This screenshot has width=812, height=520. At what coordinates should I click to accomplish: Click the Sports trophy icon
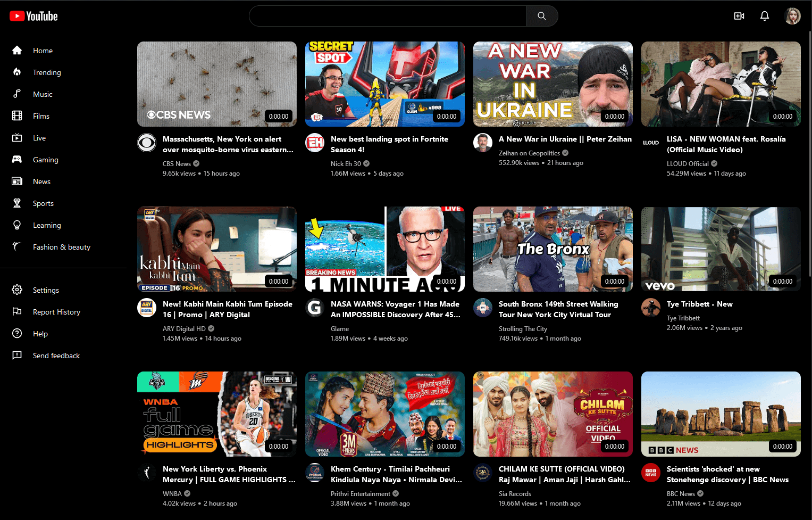tap(17, 203)
